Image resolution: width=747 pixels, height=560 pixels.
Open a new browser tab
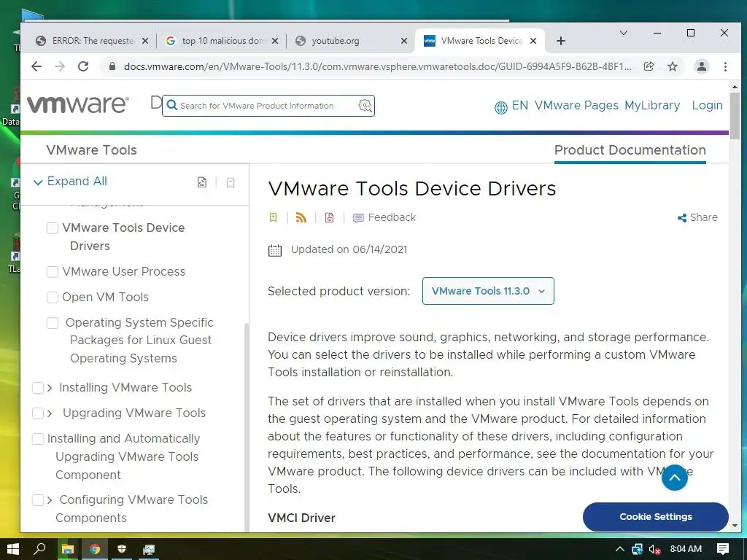[561, 41]
